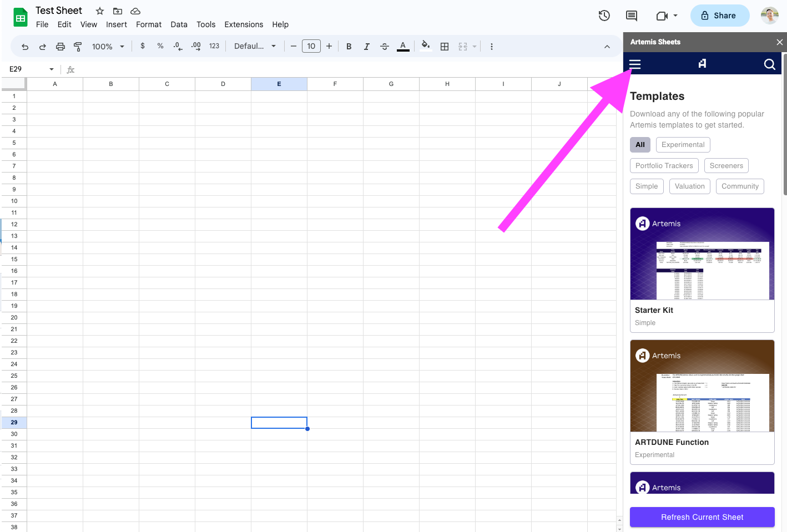Open the Data menu

pos(179,24)
